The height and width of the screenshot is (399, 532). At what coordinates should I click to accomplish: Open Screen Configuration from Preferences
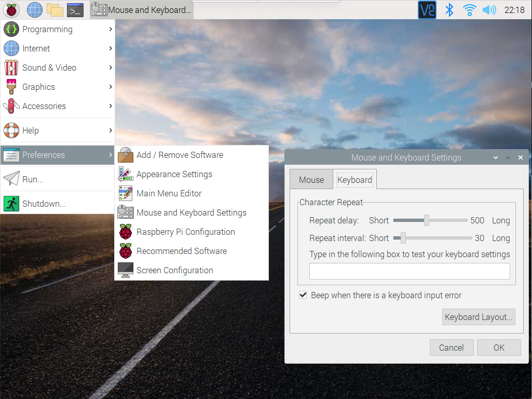(x=174, y=270)
